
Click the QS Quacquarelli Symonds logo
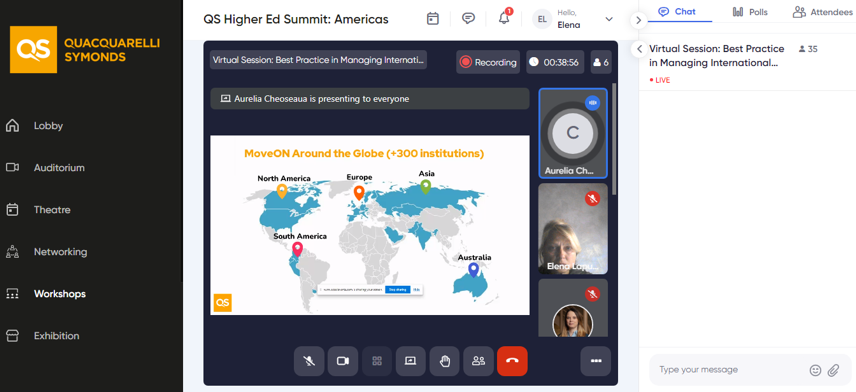(85, 50)
